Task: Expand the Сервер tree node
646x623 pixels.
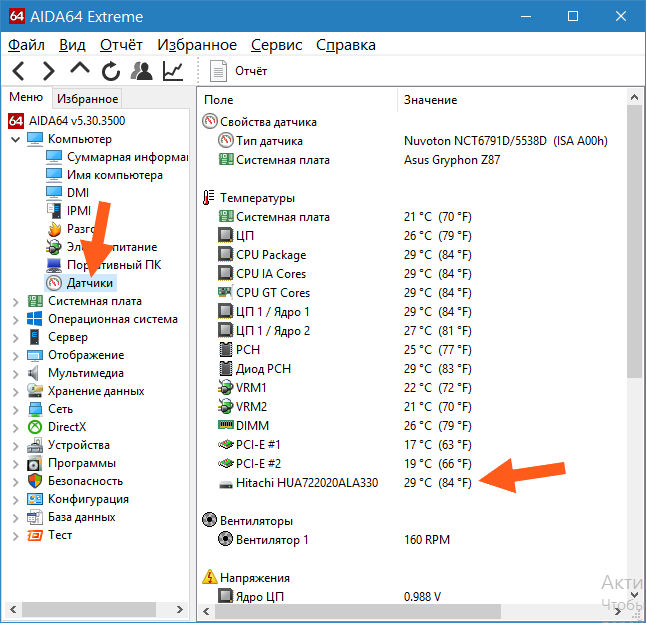Action: (x=16, y=338)
